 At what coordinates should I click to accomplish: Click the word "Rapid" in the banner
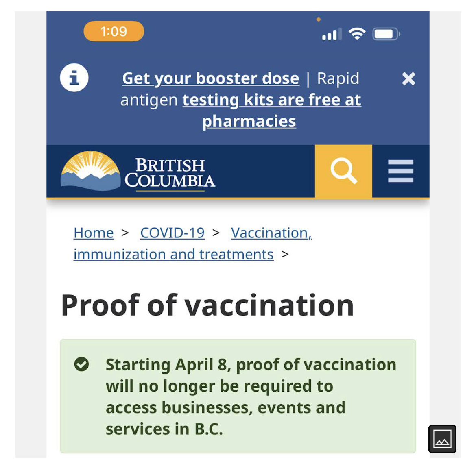click(x=338, y=78)
